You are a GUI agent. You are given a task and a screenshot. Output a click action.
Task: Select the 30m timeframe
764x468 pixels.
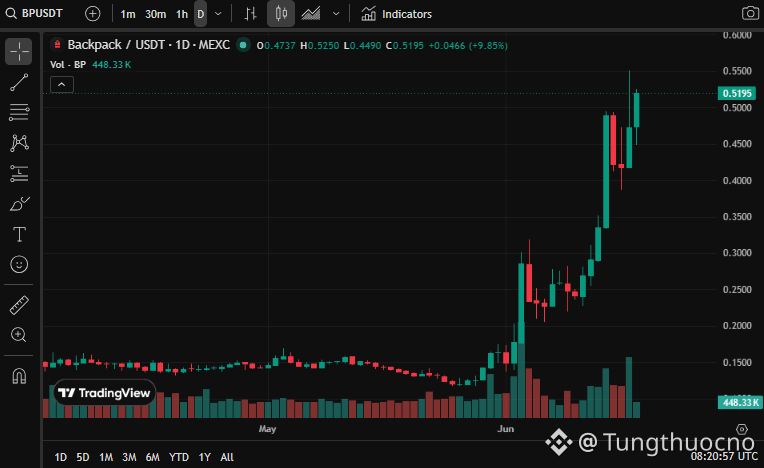pos(155,14)
